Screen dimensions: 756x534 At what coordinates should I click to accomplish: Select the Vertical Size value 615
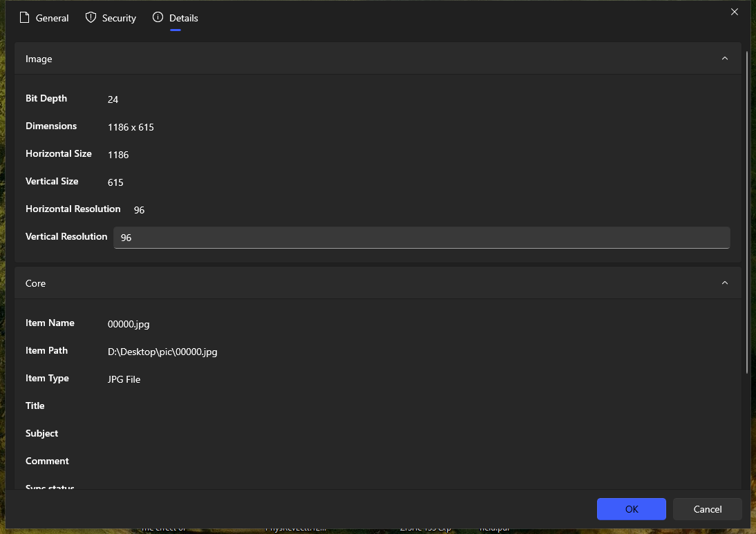(115, 182)
